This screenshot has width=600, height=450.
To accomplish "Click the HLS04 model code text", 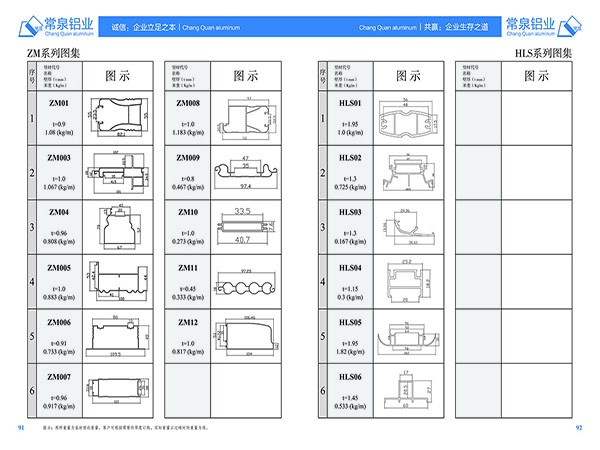I will pyautogui.click(x=350, y=267).
